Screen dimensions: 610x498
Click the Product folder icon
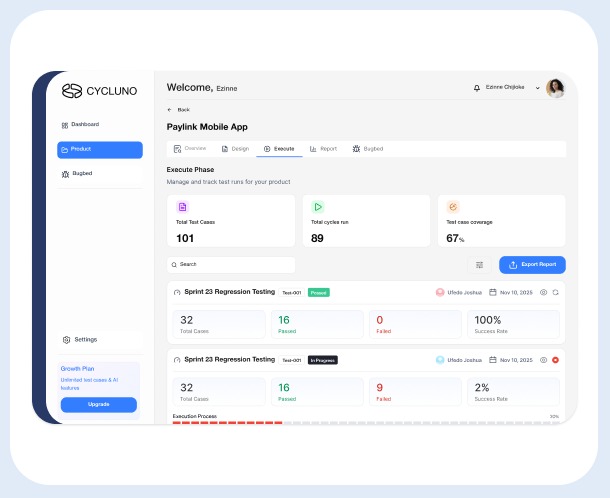point(65,150)
